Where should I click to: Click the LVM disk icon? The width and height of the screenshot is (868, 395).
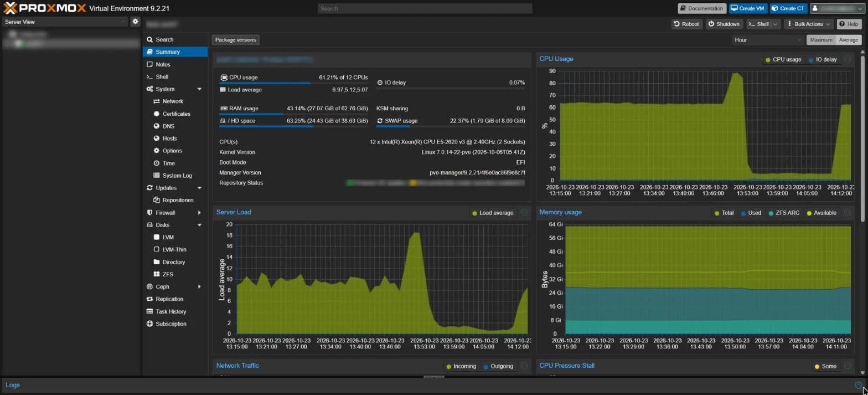pos(157,237)
